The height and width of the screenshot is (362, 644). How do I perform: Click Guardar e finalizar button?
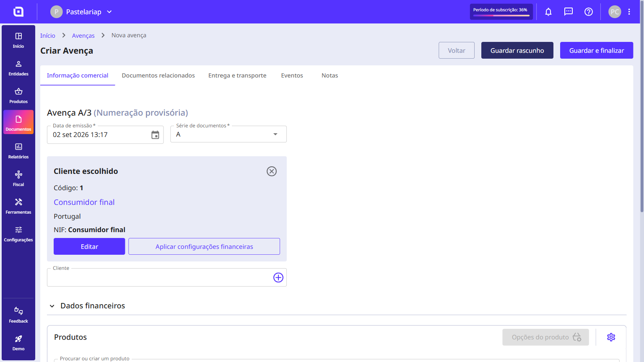(597, 50)
